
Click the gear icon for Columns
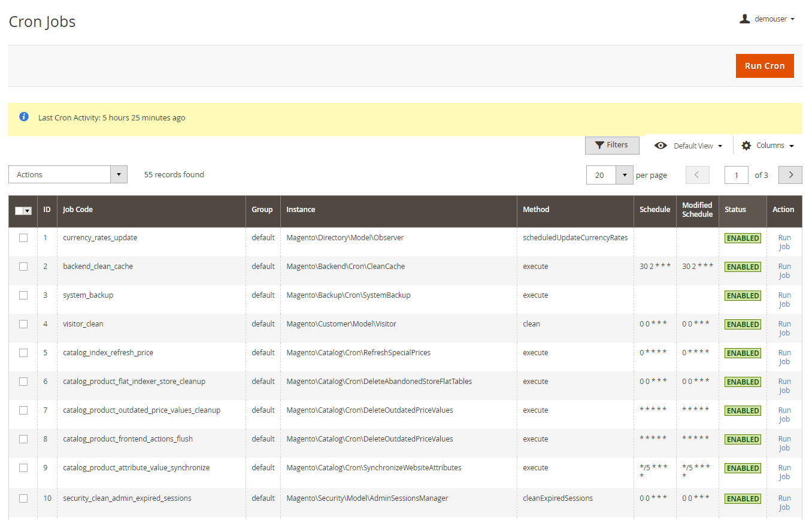point(746,146)
